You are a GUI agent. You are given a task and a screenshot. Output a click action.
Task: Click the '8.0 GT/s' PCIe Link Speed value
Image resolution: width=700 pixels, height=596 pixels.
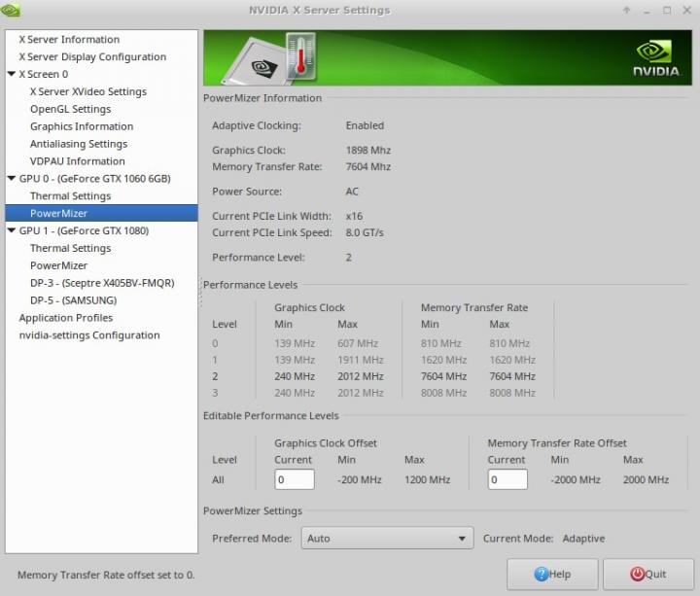(x=365, y=232)
